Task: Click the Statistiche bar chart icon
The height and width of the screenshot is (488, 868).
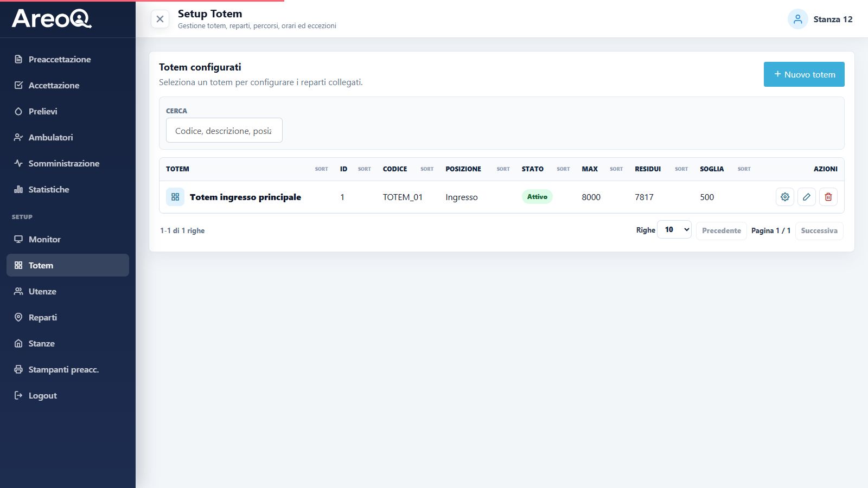Action: (18, 189)
